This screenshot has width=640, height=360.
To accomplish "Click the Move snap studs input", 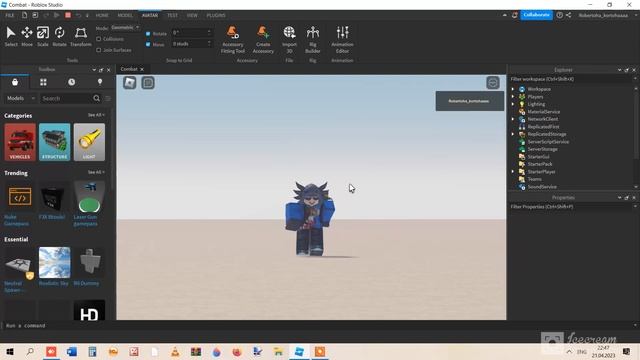I will [191, 44].
